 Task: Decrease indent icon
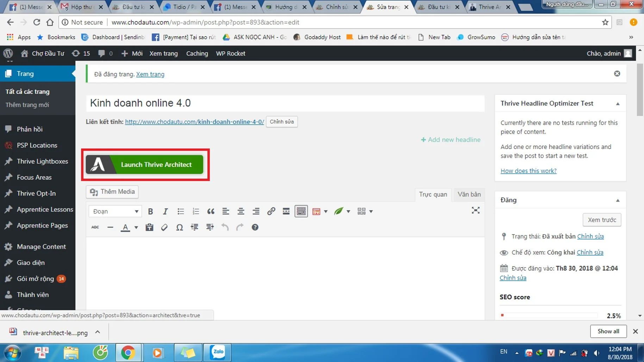(194, 227)
